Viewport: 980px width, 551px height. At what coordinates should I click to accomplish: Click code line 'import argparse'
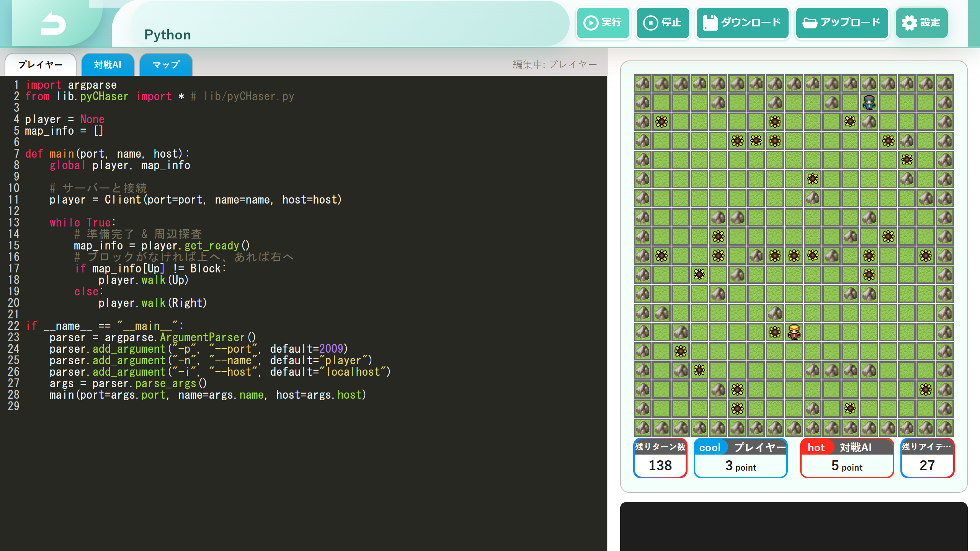point(71,85)
